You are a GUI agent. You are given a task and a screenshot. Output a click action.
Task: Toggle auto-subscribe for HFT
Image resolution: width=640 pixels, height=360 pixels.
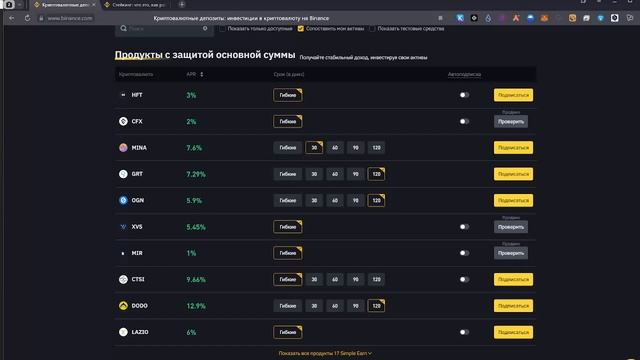point(464,95)
